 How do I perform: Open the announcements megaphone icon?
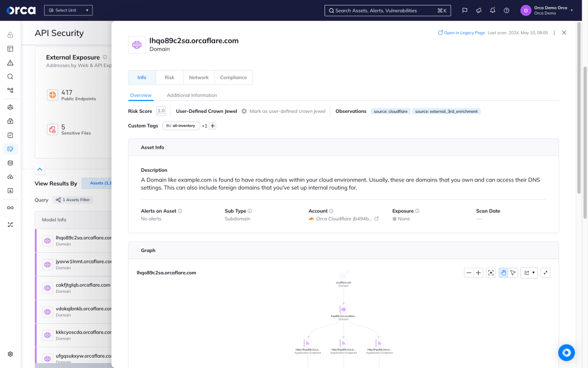tap(479, 10)
